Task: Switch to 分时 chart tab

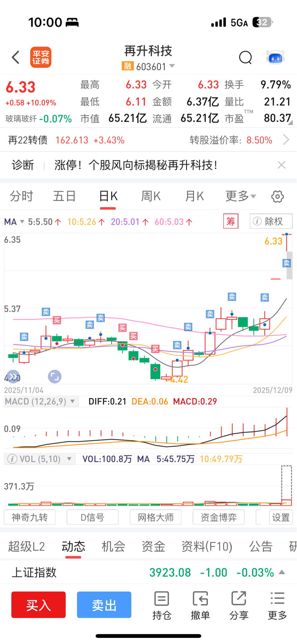Action: 21,196
